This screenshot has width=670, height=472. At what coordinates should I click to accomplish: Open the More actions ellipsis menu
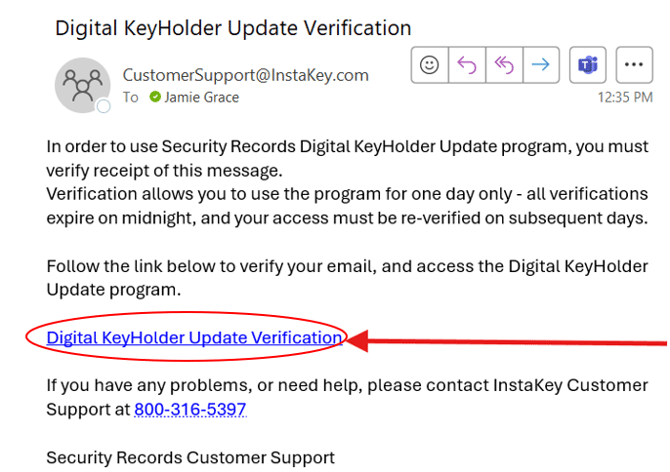(634, 65)
